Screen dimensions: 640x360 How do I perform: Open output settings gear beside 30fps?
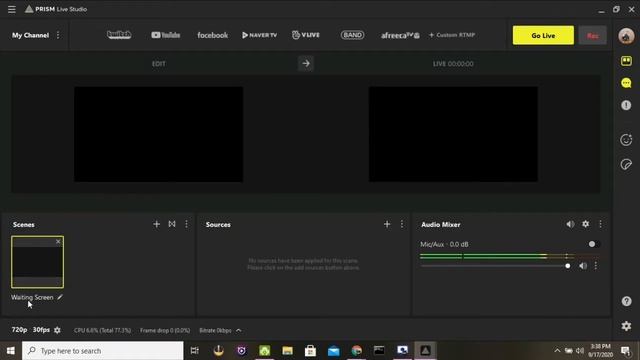[57, 330]
